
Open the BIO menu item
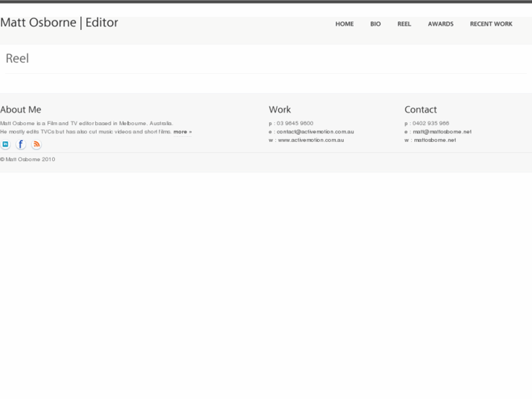[375, 24]
